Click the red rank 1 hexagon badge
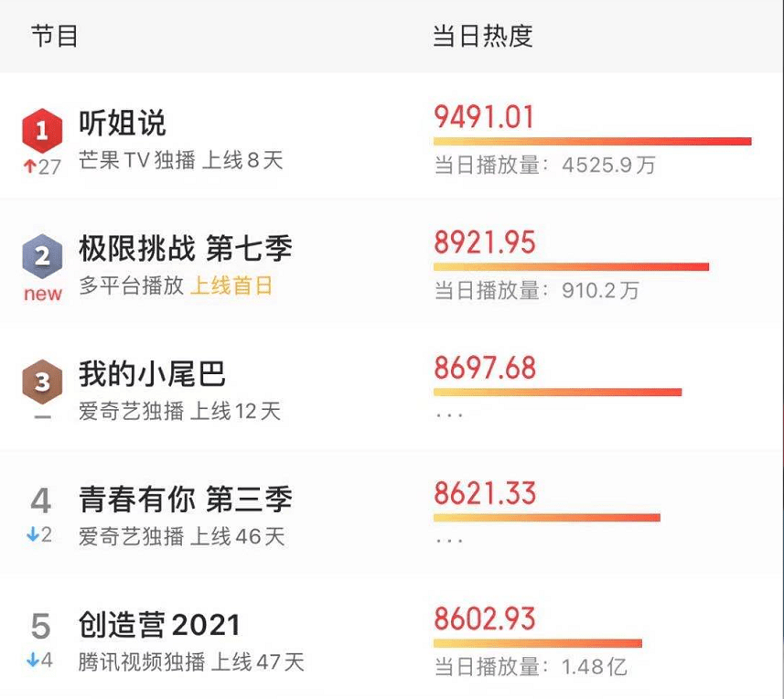The width and height of the screenshot is (784, 699). [x=42, y=131]
